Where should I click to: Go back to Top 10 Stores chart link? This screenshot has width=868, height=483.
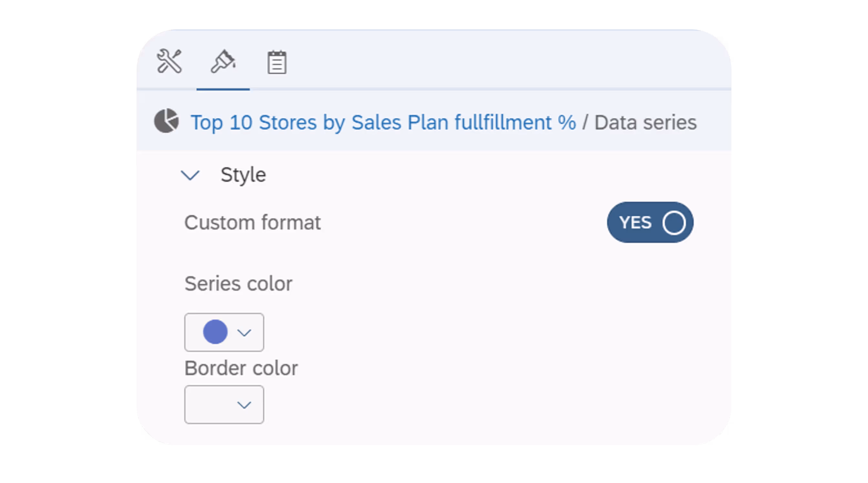pos(383,122)
